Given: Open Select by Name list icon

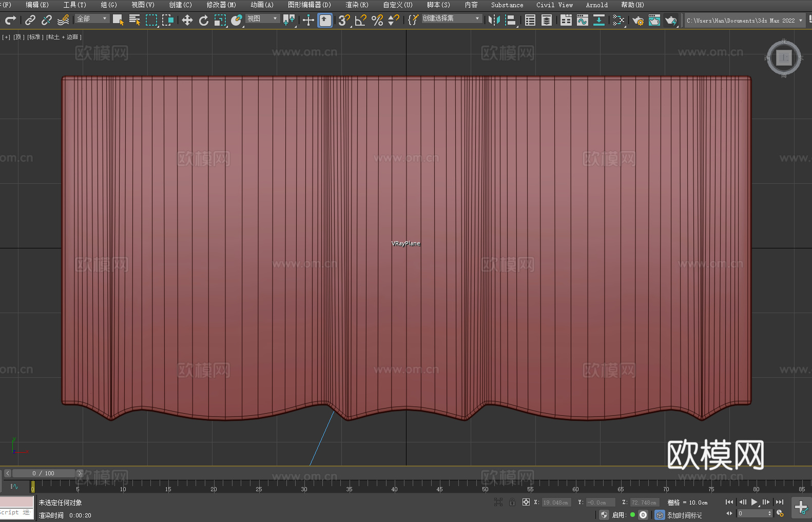Looking at the screenshot, I should (135, 20).
